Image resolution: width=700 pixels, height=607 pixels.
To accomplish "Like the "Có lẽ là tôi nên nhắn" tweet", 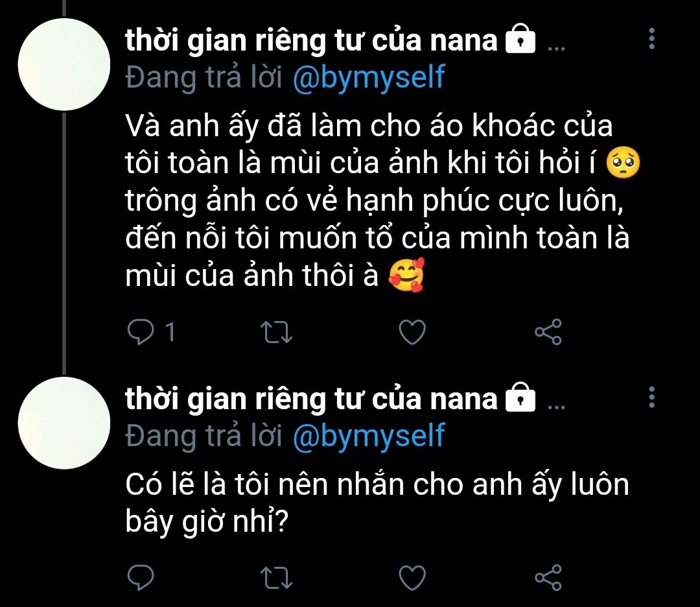I will point(412,578).
